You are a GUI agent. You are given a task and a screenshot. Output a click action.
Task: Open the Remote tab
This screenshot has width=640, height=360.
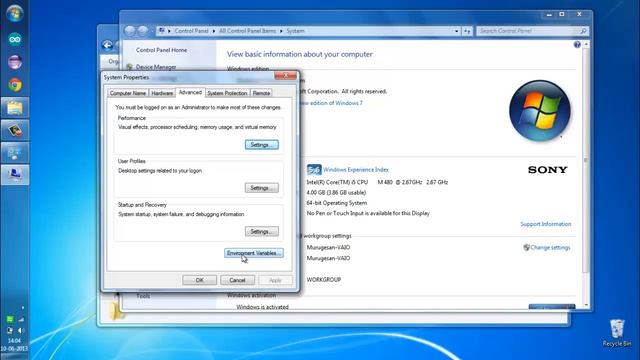tap(261, 93)
